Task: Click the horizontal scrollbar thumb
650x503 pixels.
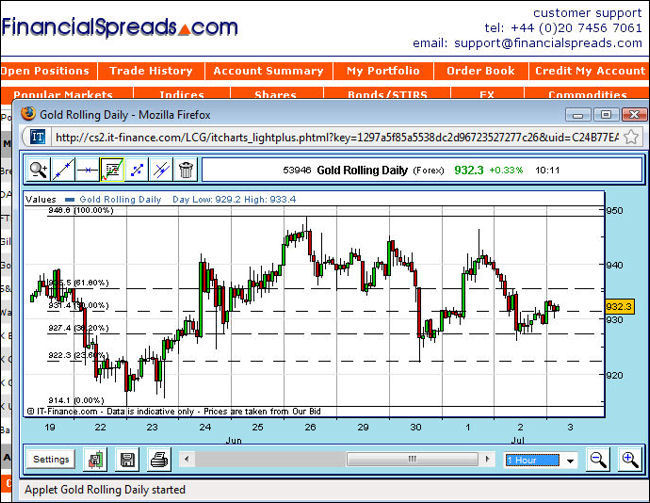Action: click(412, 459)
